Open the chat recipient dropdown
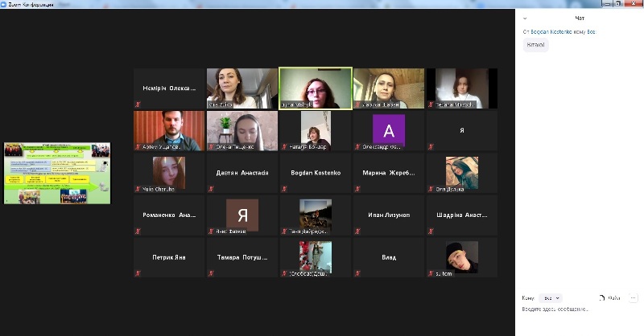The height and width of the screenshot is (336, 644). [550, 297]
